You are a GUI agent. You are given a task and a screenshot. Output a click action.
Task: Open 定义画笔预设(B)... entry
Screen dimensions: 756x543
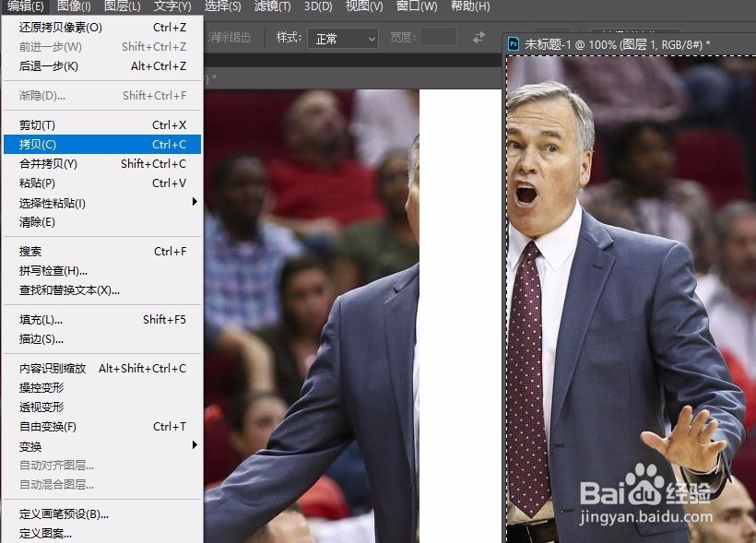(x=102, y=514)
